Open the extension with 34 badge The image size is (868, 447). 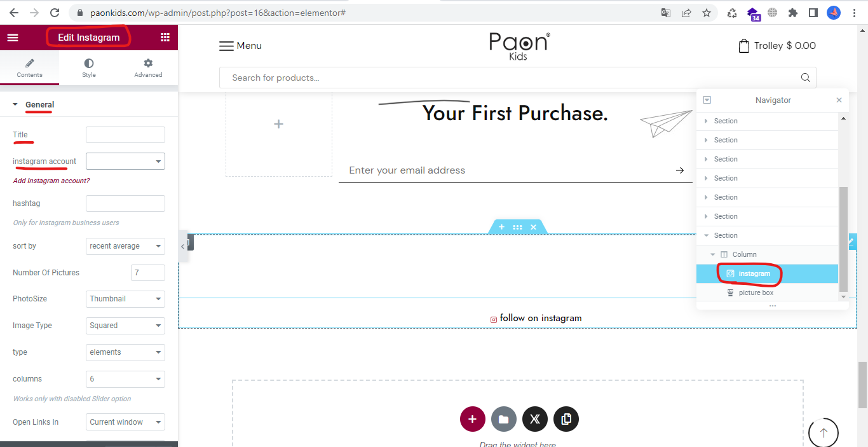pyautogui.click(x=753, y=13)
